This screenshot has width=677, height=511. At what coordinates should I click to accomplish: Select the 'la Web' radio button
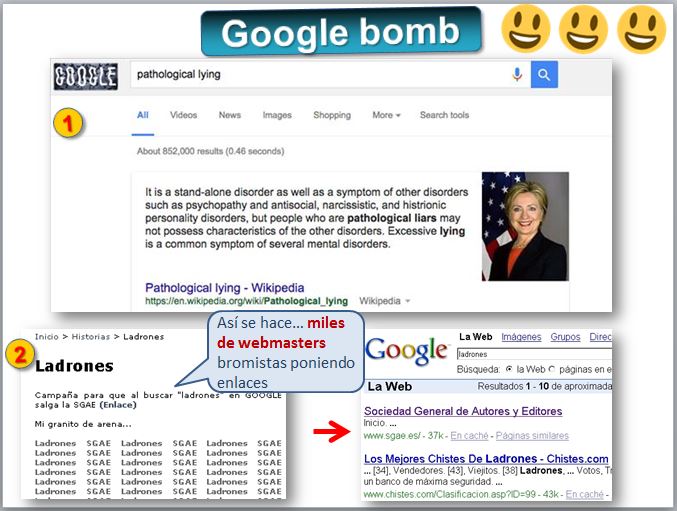(509, 370)
